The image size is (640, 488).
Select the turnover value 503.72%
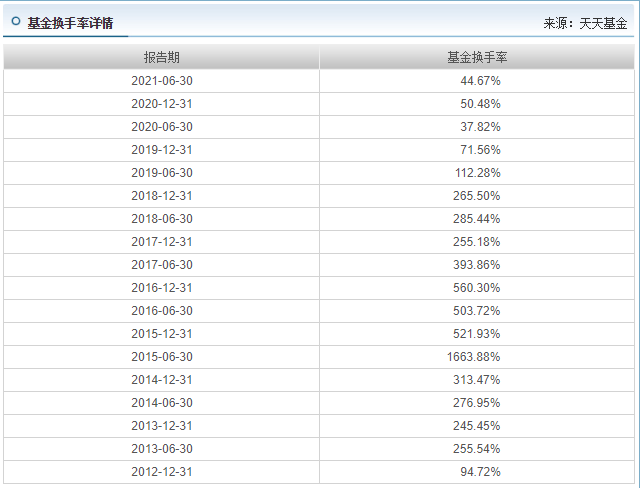tap(476, 311)
